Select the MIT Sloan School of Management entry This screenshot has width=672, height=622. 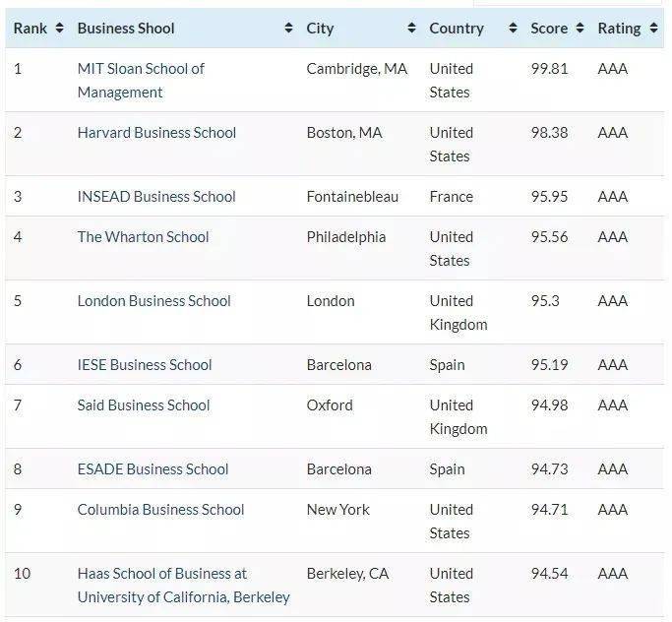141,80
